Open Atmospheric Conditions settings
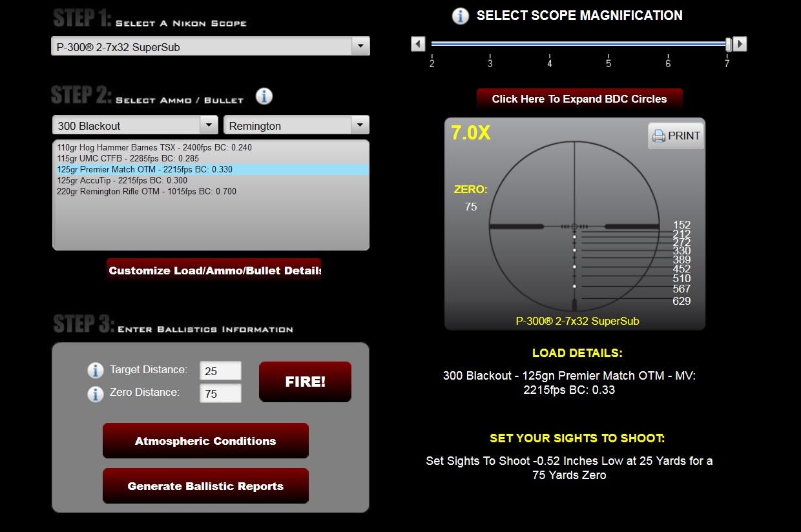 click(x=205, y=441)
